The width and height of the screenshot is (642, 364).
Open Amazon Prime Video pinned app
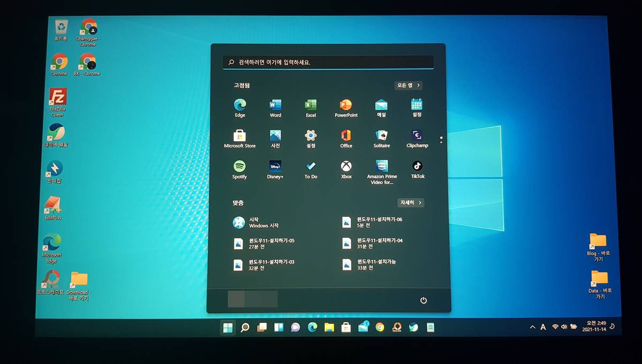coord(382,172)
